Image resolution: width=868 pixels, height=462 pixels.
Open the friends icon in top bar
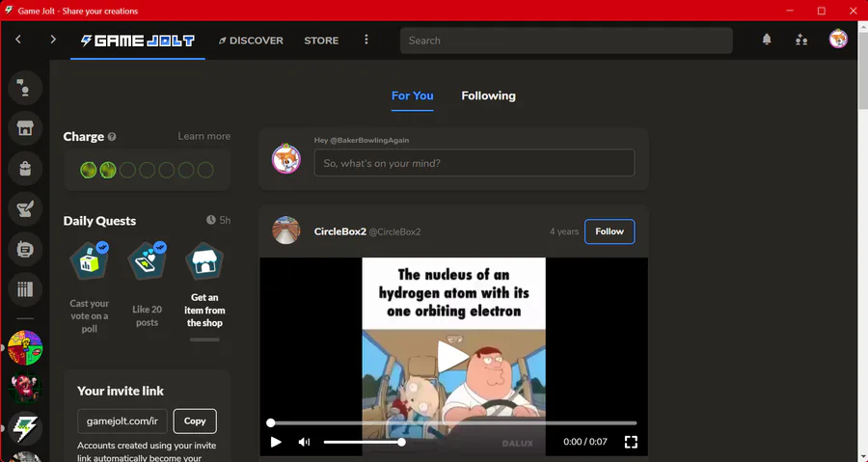801,40
